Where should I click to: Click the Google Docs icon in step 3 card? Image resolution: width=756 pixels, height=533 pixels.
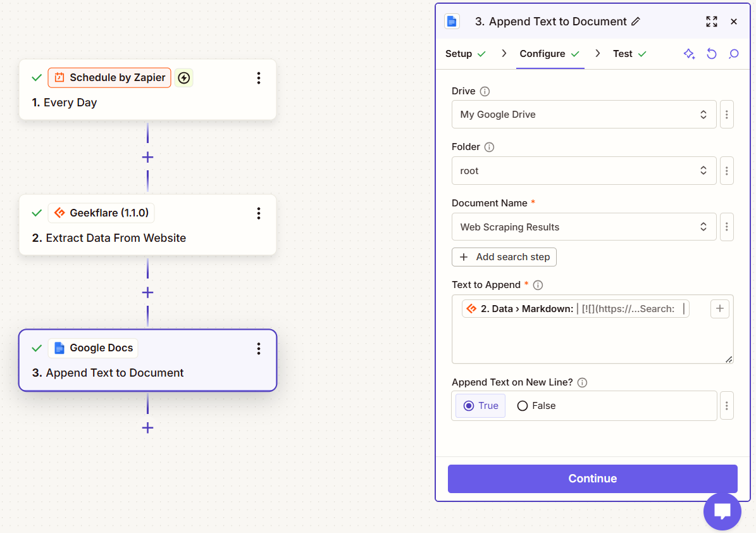(x=59, y=348)
